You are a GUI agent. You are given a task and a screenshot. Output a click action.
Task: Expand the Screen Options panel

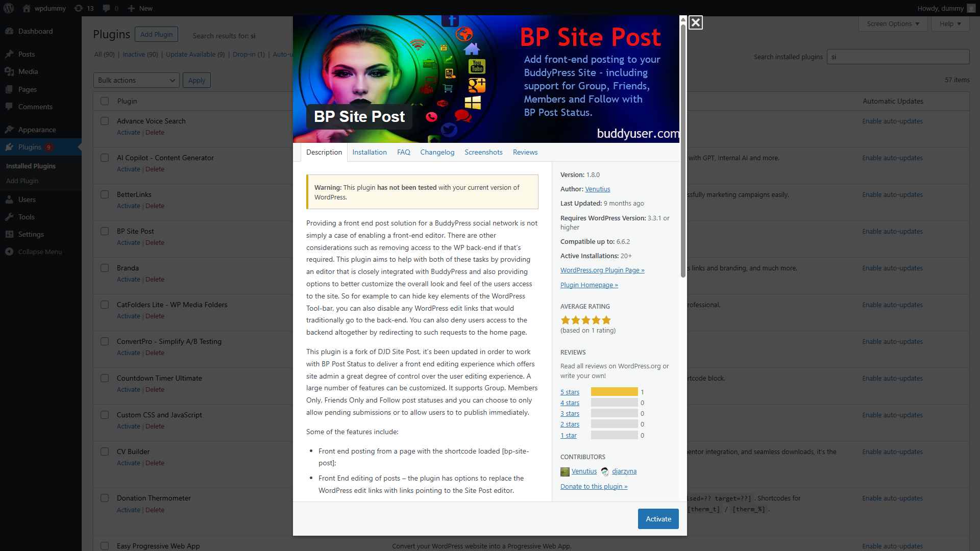click(893, 23)
